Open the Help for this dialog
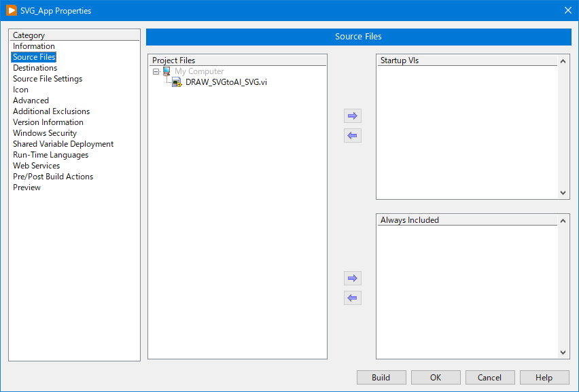The height and width of the screenshot is (392, 579). [x=544, y=377]
